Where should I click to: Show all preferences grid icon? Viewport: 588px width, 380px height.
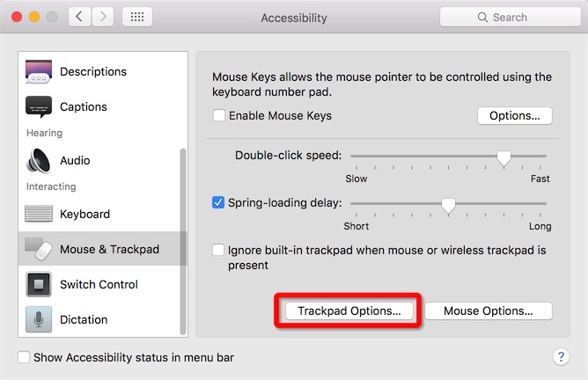pos(137,17)
